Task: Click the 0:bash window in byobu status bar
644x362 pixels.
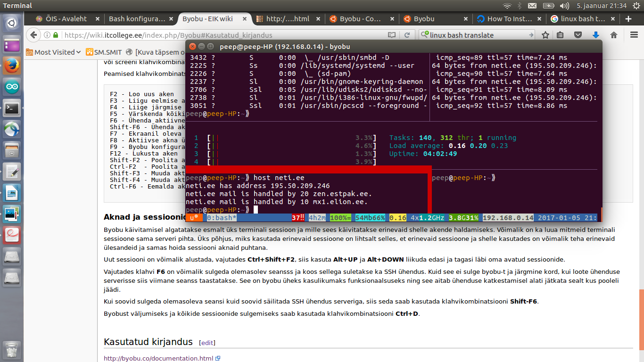Action: (x=222, y=218)
